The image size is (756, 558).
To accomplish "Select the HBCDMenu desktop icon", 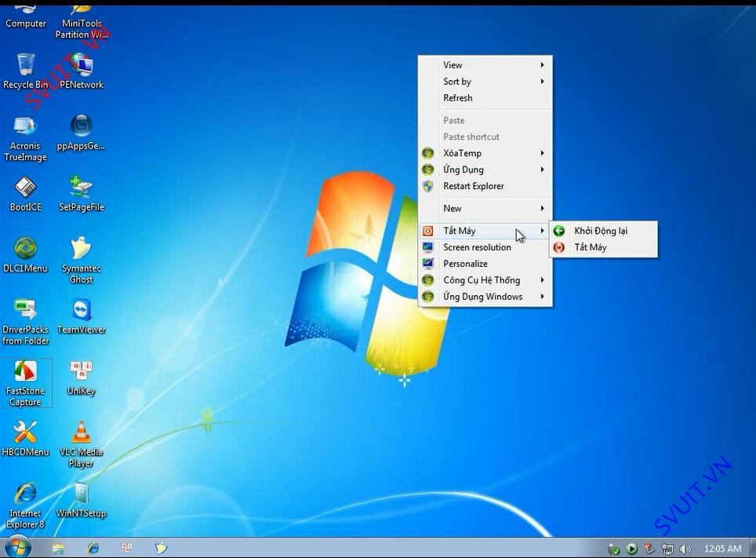I will (26, 438).
